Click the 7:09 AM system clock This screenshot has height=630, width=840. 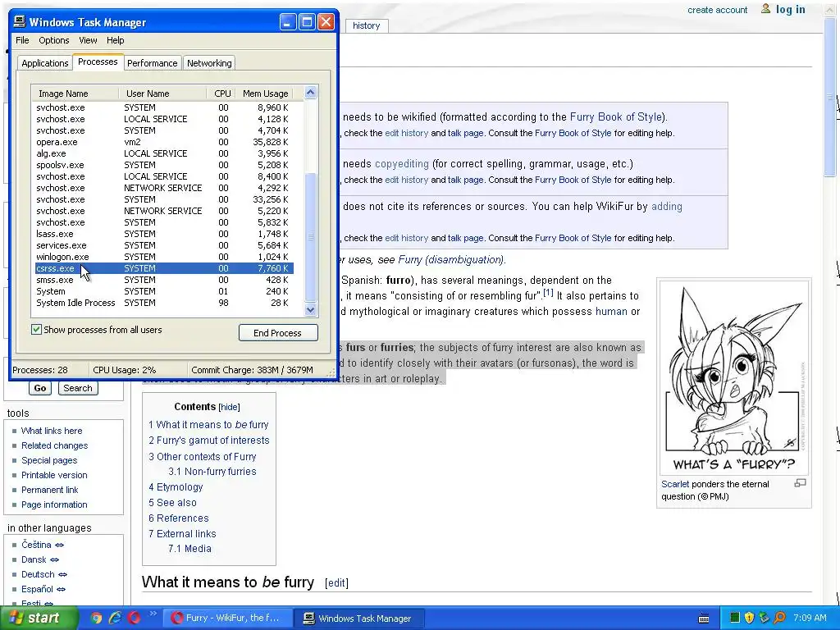click(810, 618)
